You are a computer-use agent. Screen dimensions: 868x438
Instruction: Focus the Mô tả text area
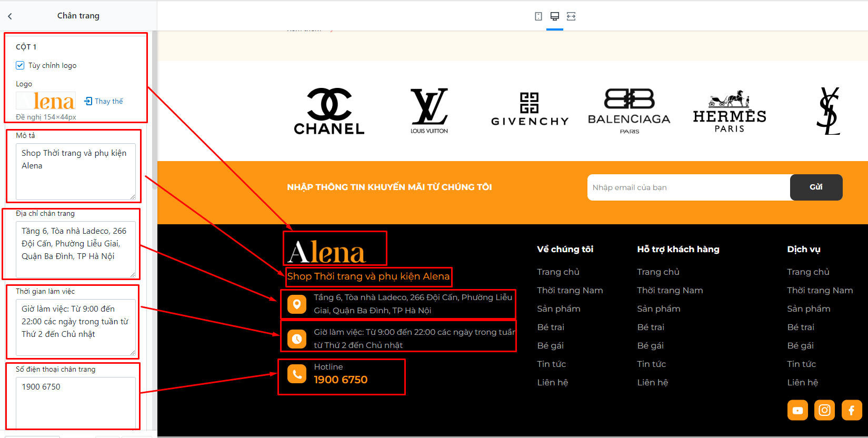pos(76,172)
